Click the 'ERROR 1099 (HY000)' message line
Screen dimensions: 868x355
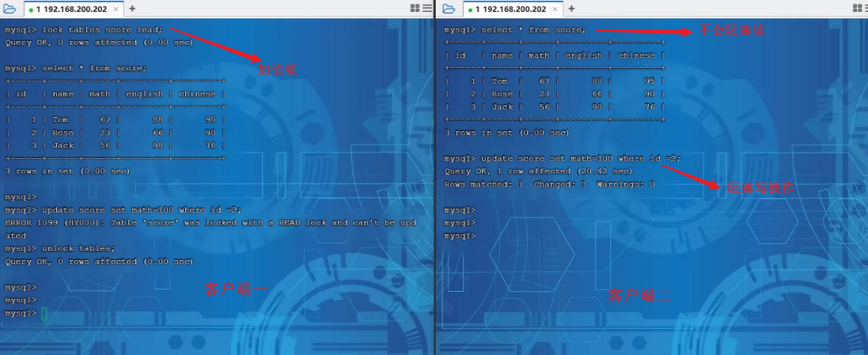210,223
